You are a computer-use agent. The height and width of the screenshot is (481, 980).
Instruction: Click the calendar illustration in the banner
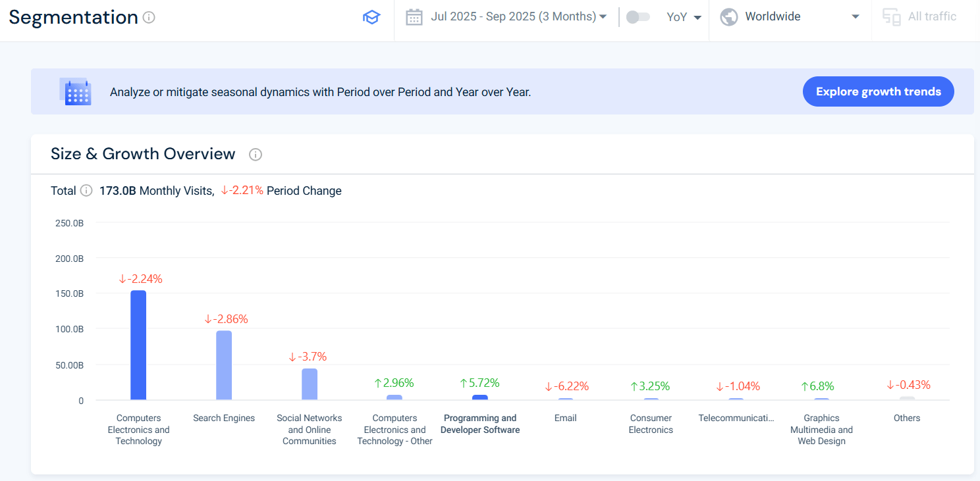[x=75, y=92]
